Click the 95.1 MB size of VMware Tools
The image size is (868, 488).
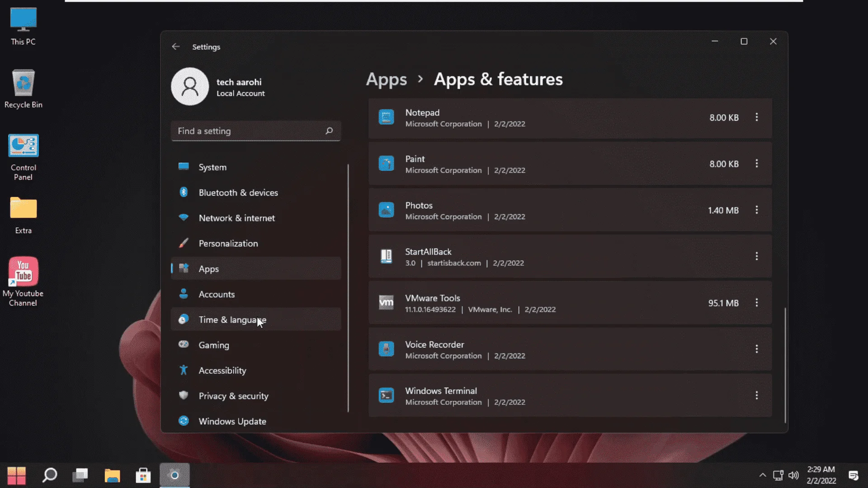pyautogui.click(x=723, y=303)
